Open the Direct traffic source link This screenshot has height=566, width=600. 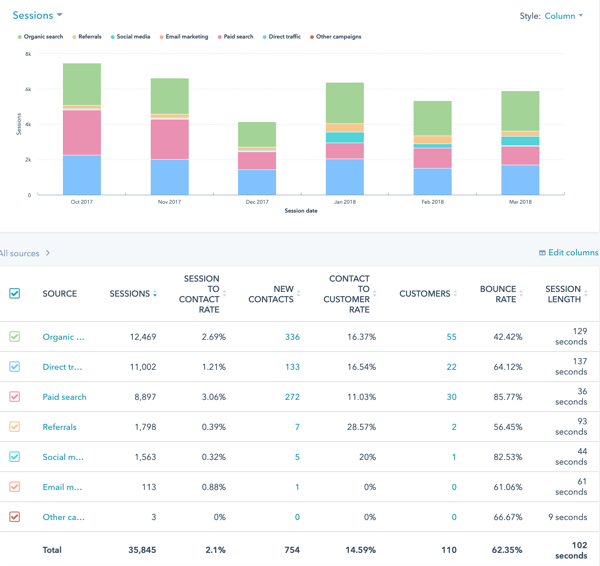pos(62,367)
